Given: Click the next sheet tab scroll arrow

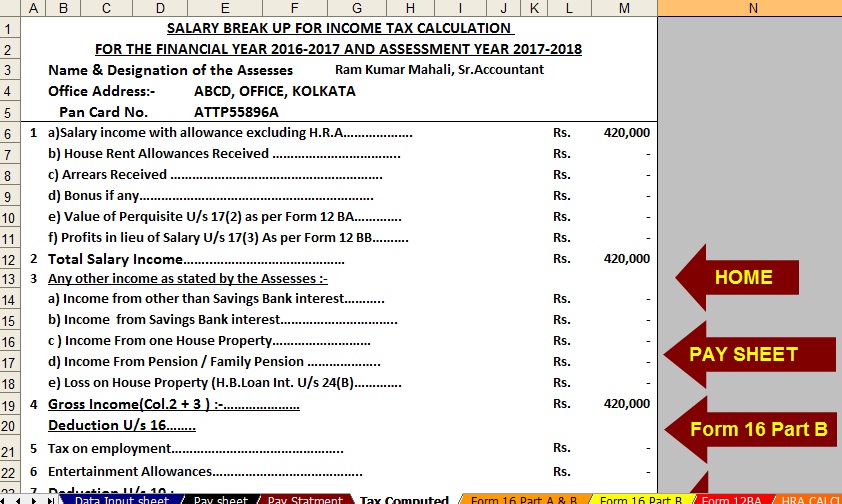Looking at the screenshot, I should (x=33, y=500).
